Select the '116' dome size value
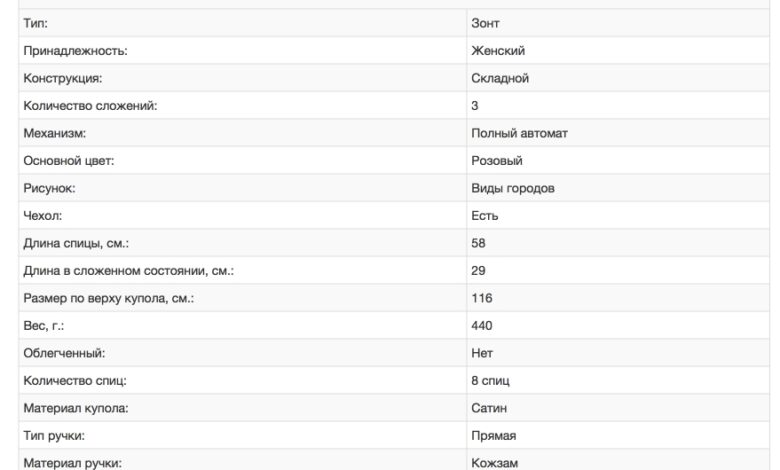 pyautogui.click(x=482, y=298)
